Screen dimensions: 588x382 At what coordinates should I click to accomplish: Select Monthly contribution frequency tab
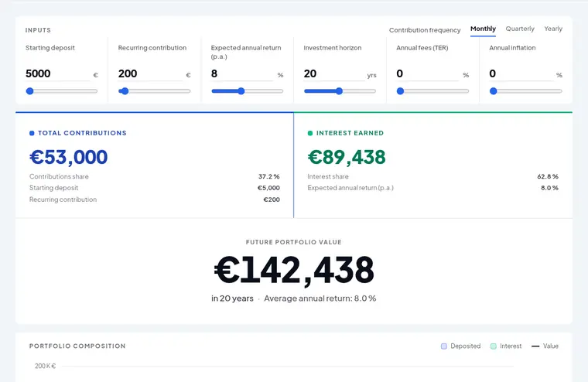click(483, 29)
